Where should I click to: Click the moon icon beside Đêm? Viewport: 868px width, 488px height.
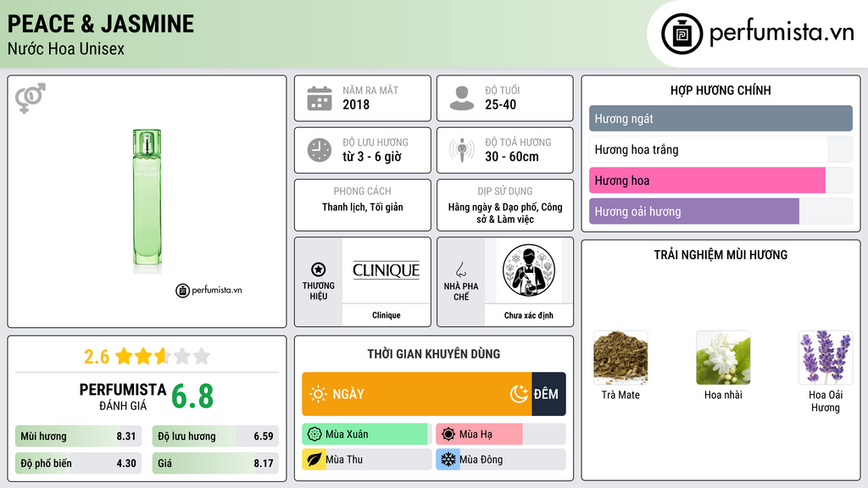pos(519,394)
